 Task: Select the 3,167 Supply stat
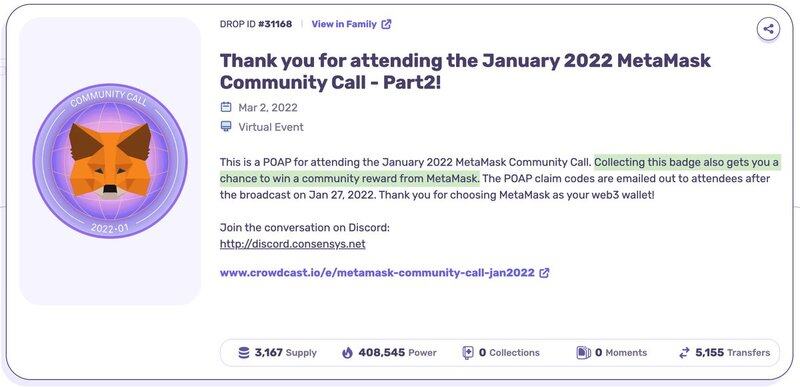[x=278, y=352]
